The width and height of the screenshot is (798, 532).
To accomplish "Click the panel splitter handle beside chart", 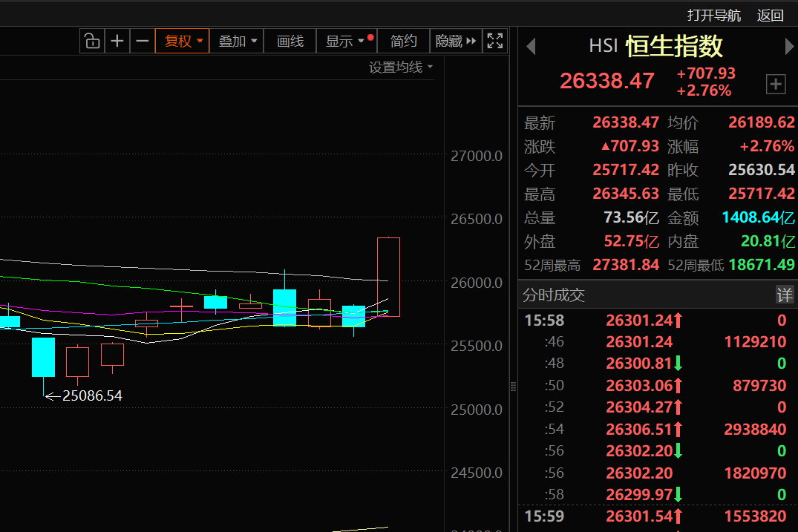I will click(513, 386).
